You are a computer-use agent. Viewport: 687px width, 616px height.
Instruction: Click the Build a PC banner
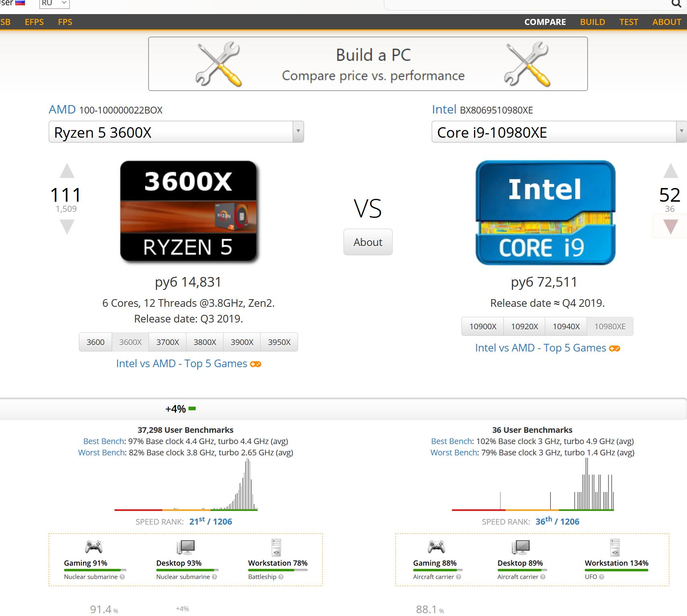[x=368, y=64]
